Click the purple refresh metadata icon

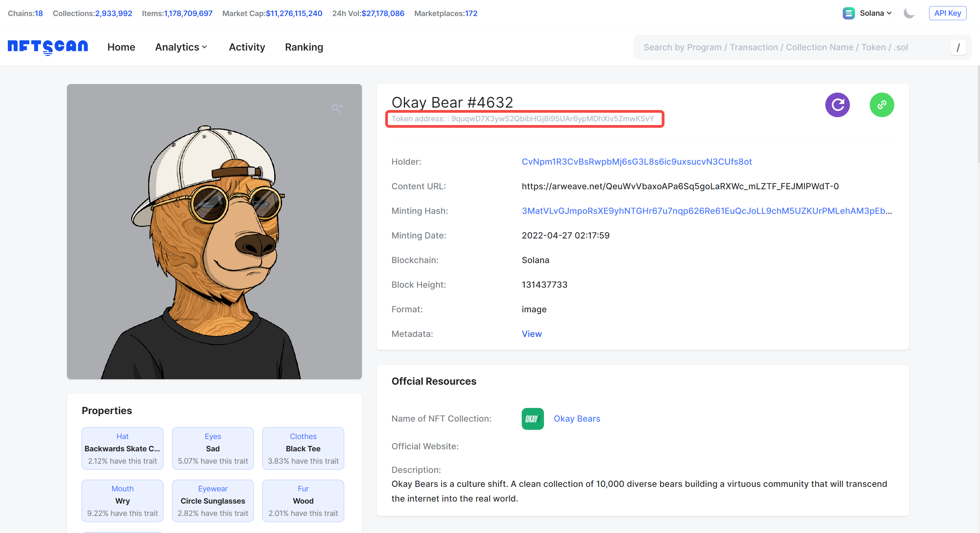point(837,105)
